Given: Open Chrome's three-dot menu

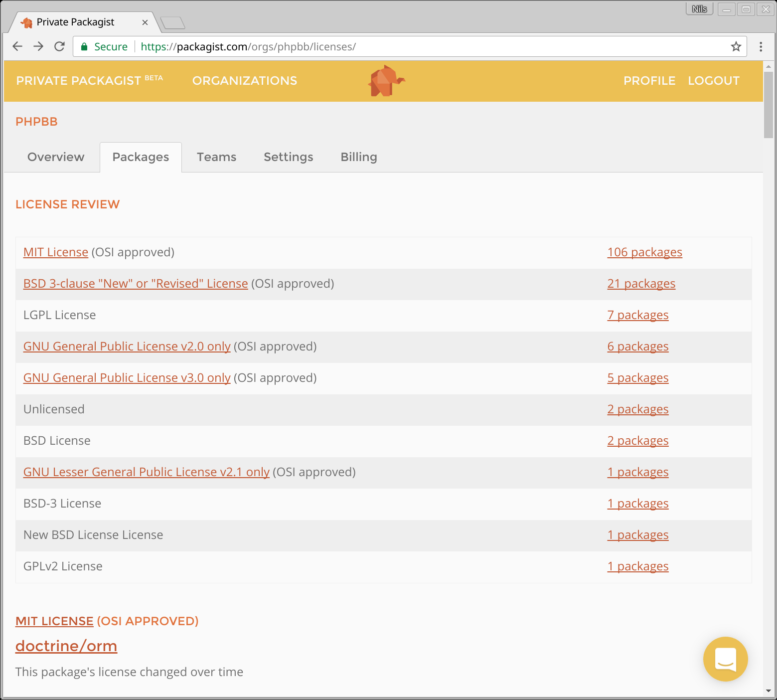Looking at the screenshot, I should pyautogui.click(x=761, y=46).
